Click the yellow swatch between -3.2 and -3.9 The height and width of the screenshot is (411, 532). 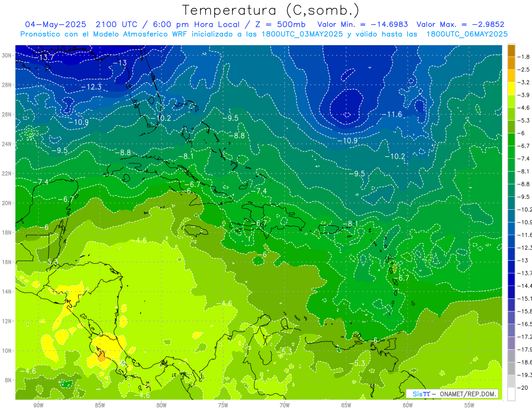coord(511,89)
